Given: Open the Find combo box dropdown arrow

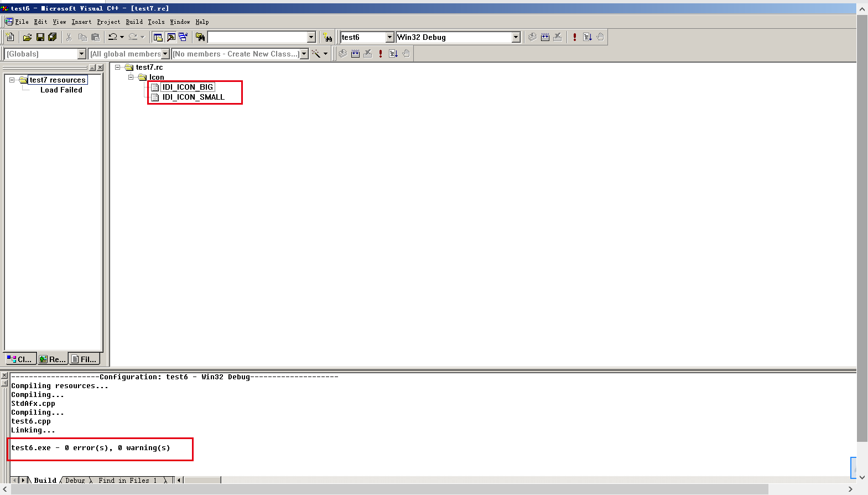Looking at the screenshot, I should pyautogui.click(x=311, y=37).
